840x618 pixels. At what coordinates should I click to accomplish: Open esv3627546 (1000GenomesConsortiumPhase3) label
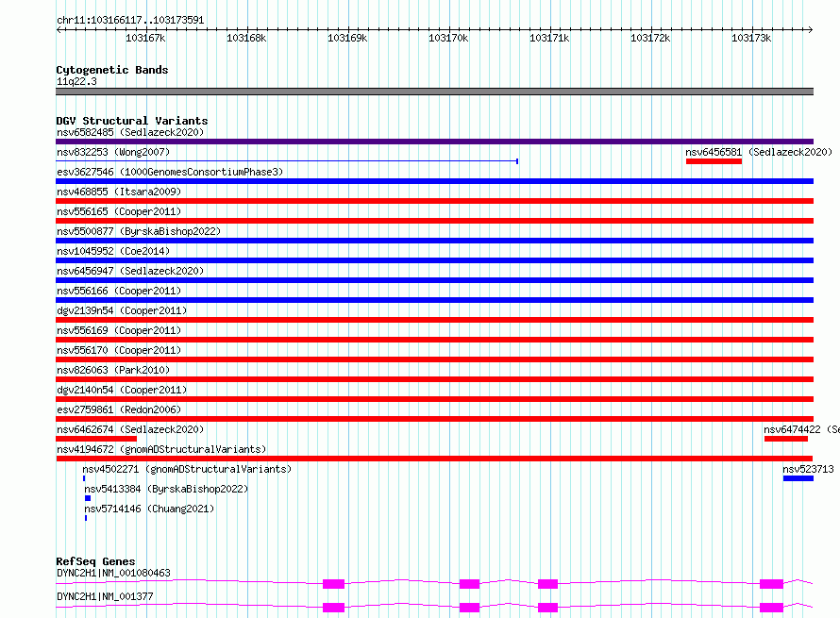coord(170,172)
